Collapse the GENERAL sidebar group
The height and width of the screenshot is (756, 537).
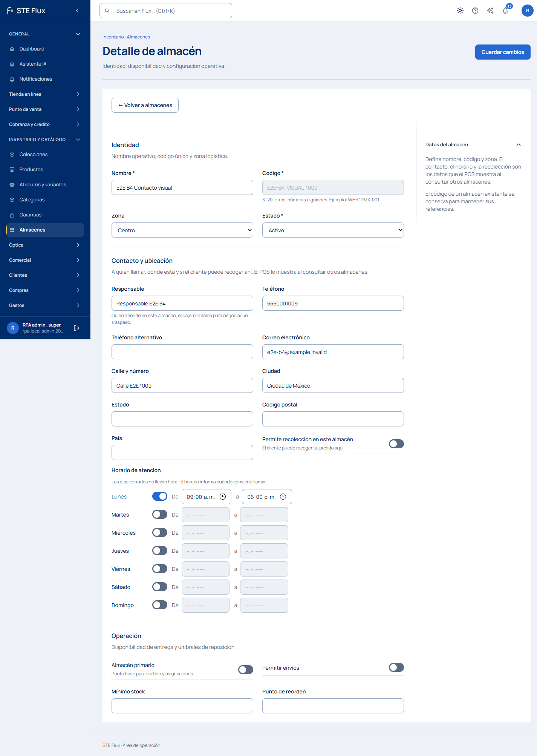coord(45,34)
